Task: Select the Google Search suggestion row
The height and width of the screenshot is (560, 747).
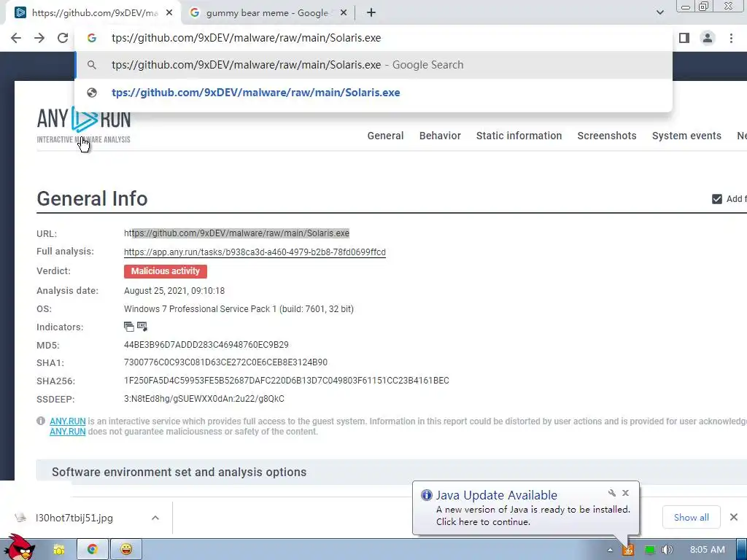Action: (x=373, y=65)
